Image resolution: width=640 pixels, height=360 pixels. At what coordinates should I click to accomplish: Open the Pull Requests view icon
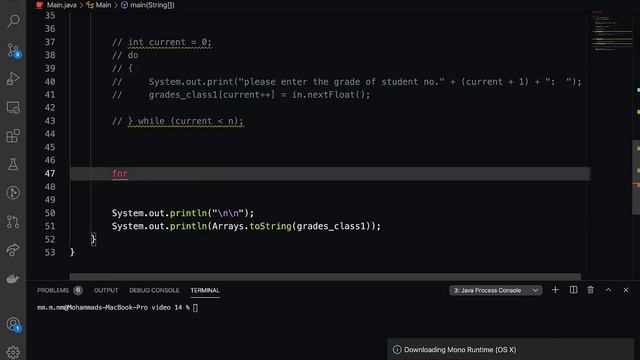pos(13,222)
